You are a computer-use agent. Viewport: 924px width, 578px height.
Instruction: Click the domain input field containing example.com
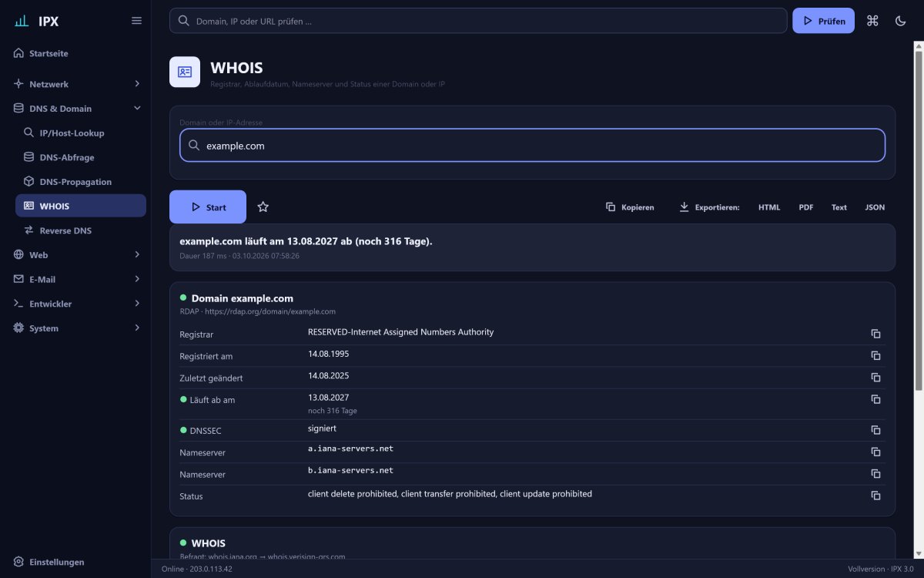click(x=532, y=145)
